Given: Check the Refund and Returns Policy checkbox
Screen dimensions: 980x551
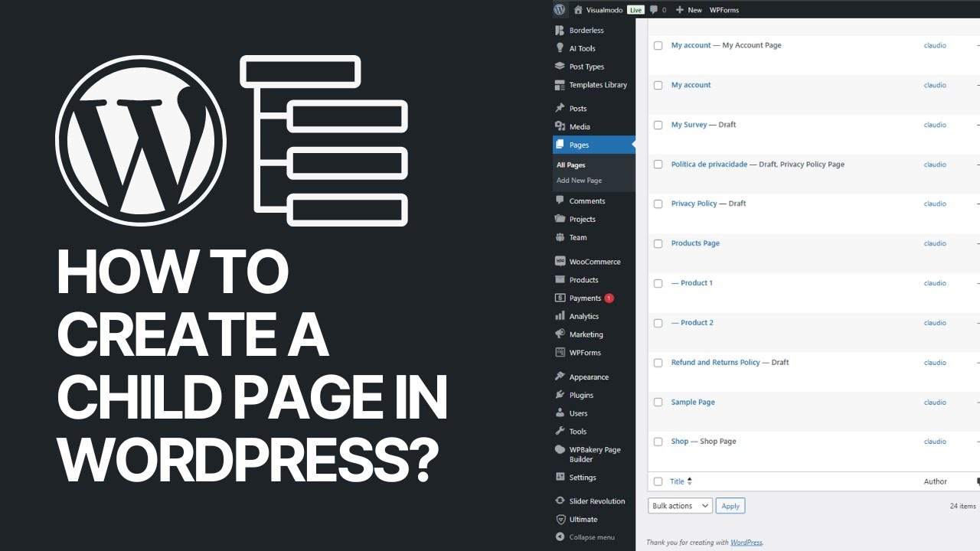Looking at the screenshot, I should pyautogui.click(x=658, y=363).
